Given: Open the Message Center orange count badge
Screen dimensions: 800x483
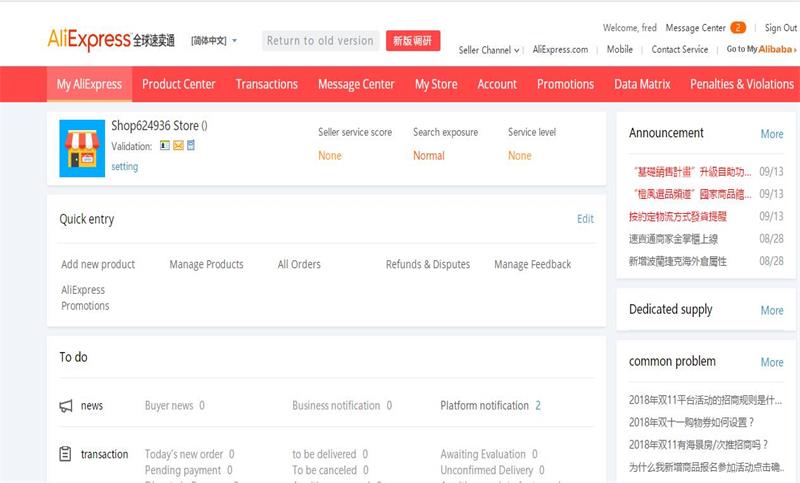Looking at the screenshot, I should point(738,28).
